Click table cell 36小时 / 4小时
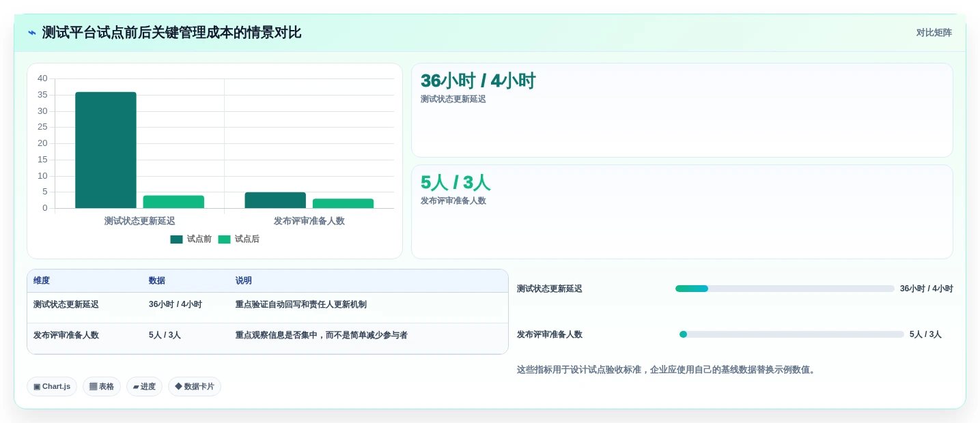Image resolution: width=980 pixels, height=423 pixels. click(176, 305)
